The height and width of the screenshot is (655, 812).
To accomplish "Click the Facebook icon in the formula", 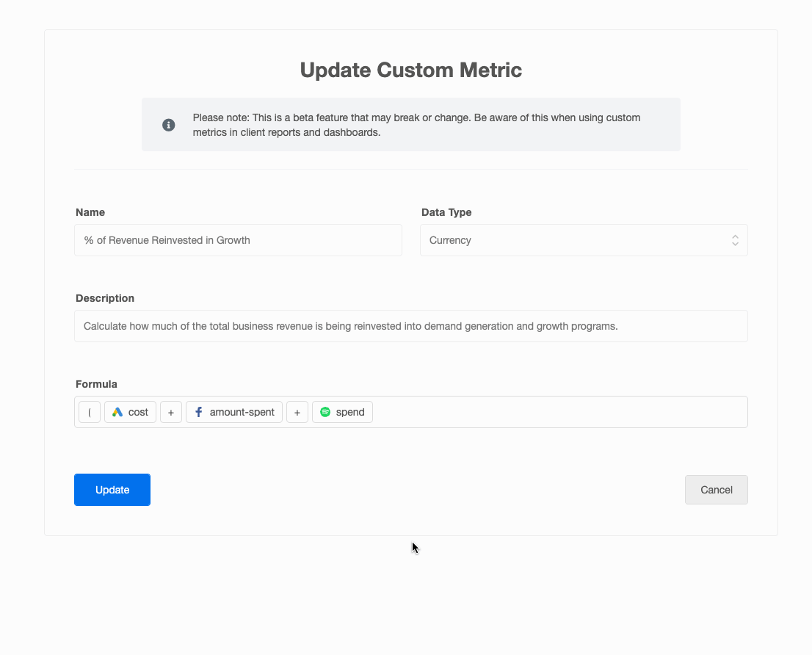I will pos(198,413).
